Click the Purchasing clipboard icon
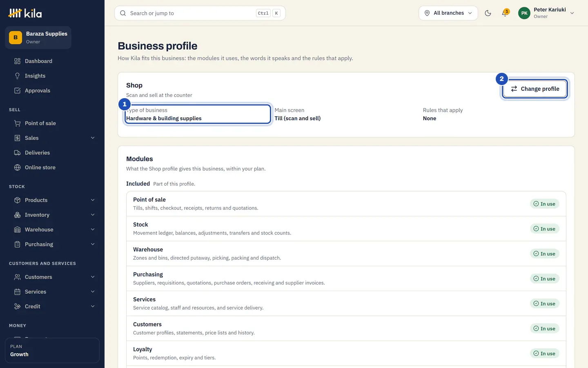The image size is (588, 368). coord(17,244)
